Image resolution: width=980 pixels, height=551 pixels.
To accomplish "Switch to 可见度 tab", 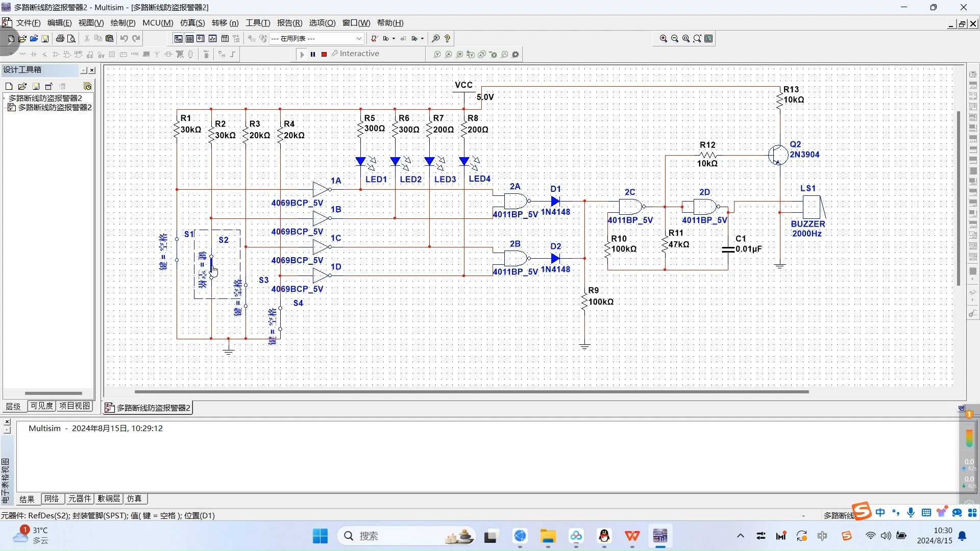I will point(41,406).
